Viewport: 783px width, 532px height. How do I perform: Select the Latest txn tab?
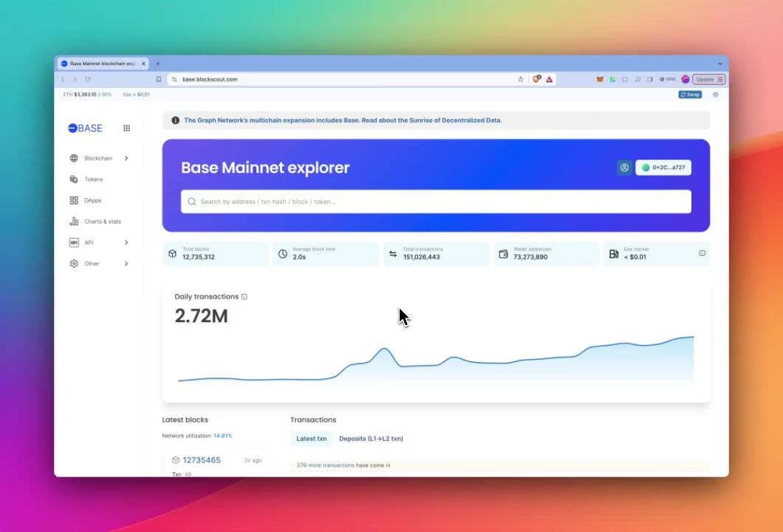click(x=312, y=439)
